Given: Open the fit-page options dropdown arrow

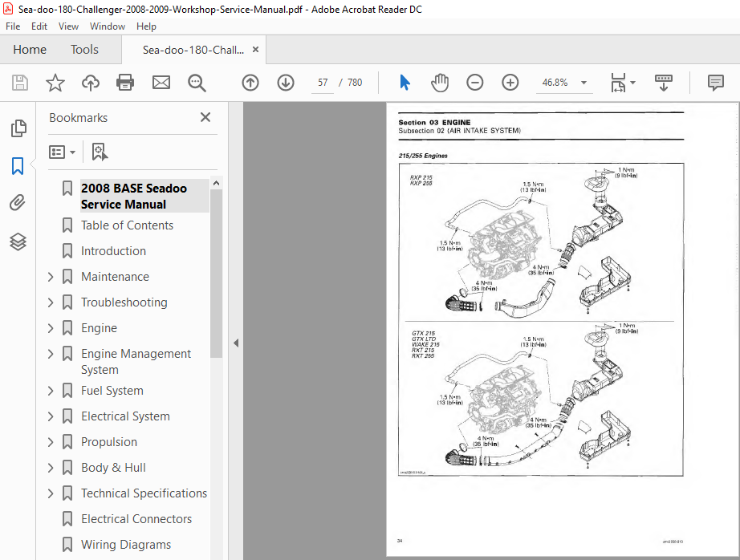Looking at the screenshot, I should (633, 83).
